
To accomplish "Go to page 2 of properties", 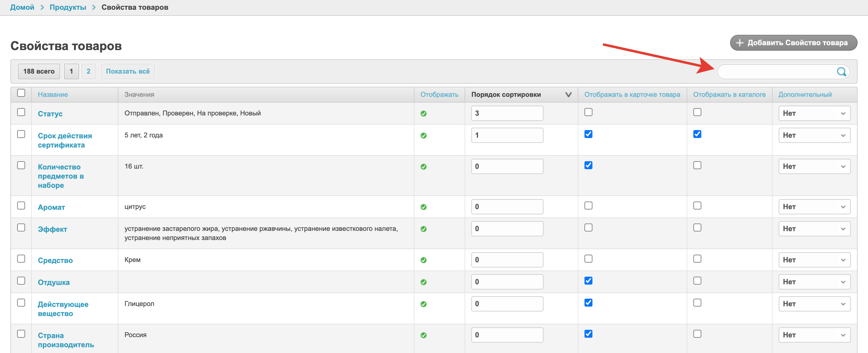I will (88, 71).
